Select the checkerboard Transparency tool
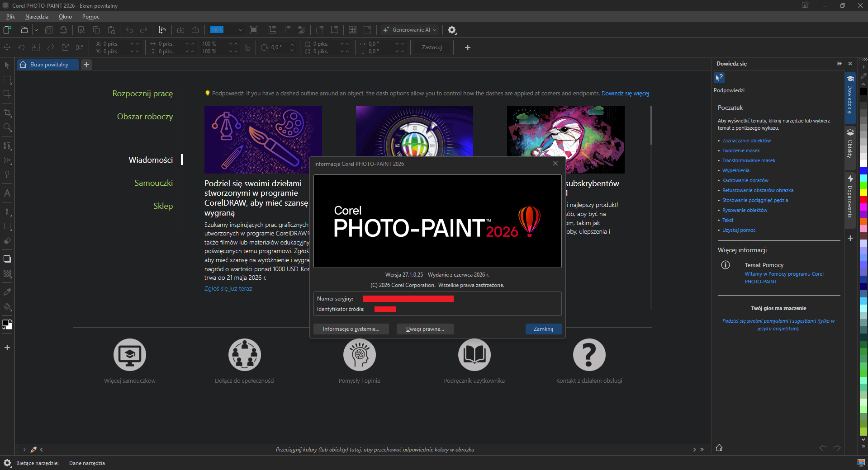This screenshot has width=868, height=470. tap(7, 274)
